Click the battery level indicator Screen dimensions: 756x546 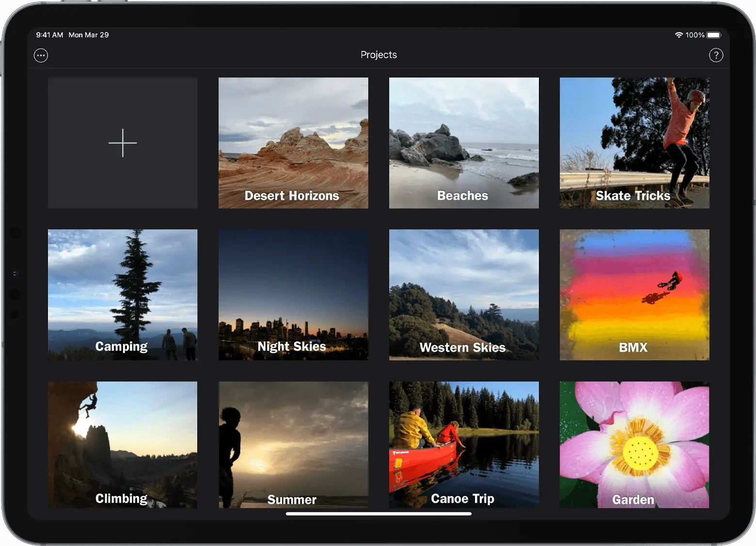click(713, 34)
